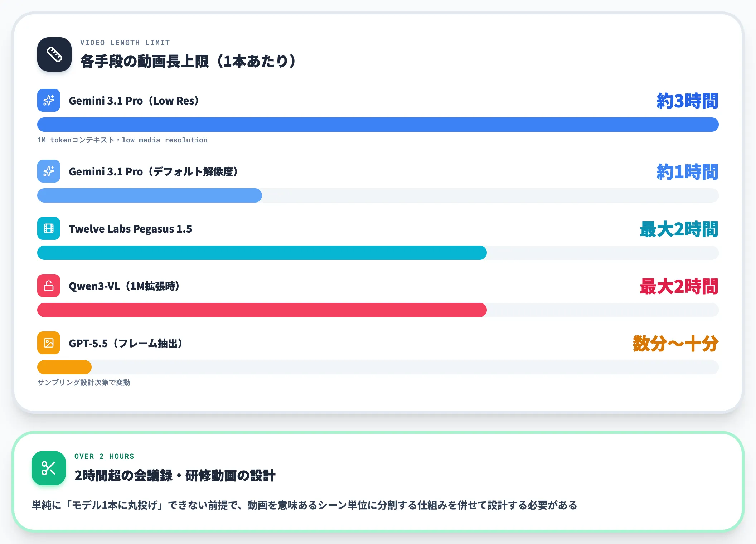Viewport: 756px width, 544px height.
Task: Click the label Gemini 3.1 Pro（Low Res）
Action: point(134,101)
